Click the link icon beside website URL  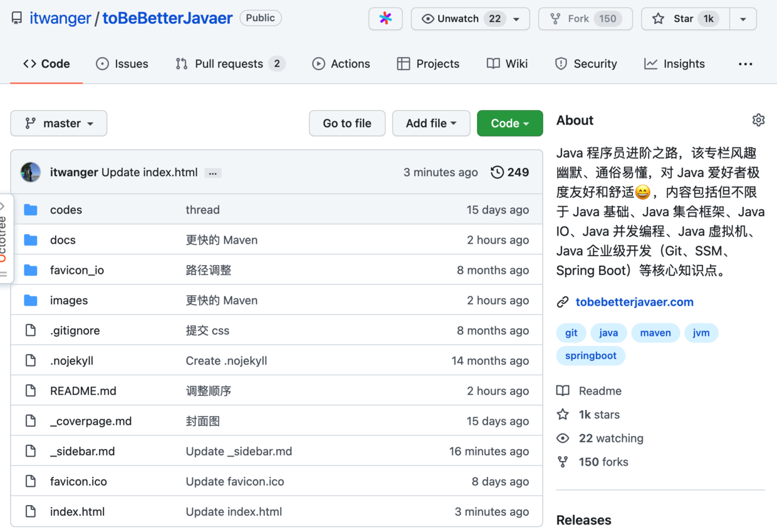563,302
